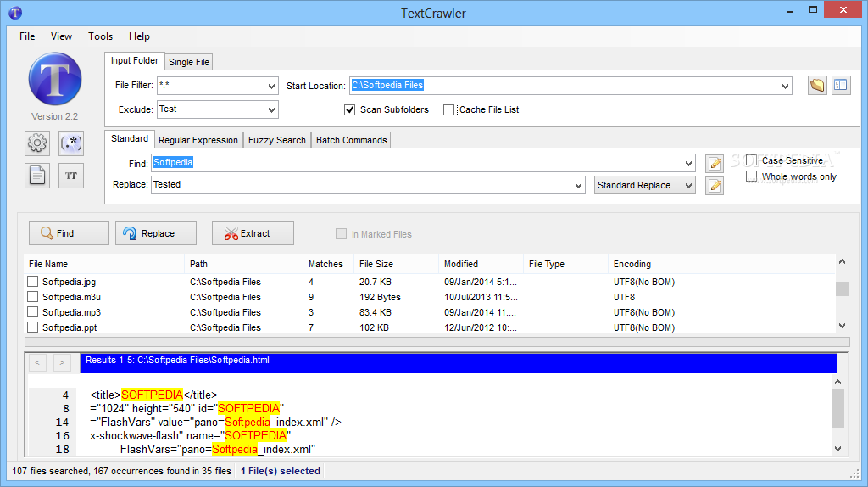The width and height of the screenshot is (868, 487).
Task: Click the Replace button
Action: pyautogui.click(x=156, y=233)
